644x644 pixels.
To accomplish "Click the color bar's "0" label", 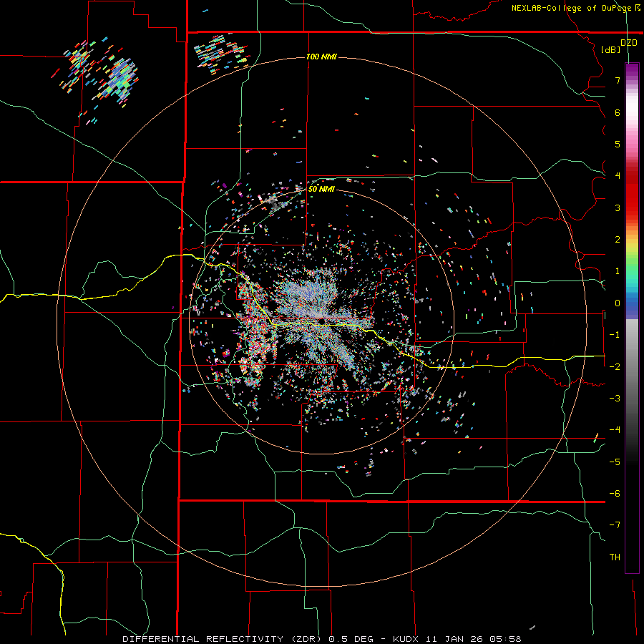I will tap(618, 303).
